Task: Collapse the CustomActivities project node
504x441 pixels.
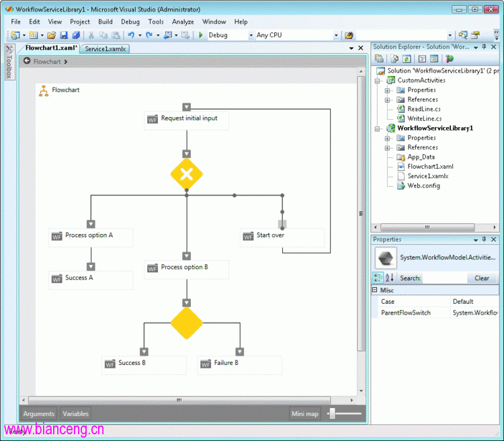Action: 378,81
